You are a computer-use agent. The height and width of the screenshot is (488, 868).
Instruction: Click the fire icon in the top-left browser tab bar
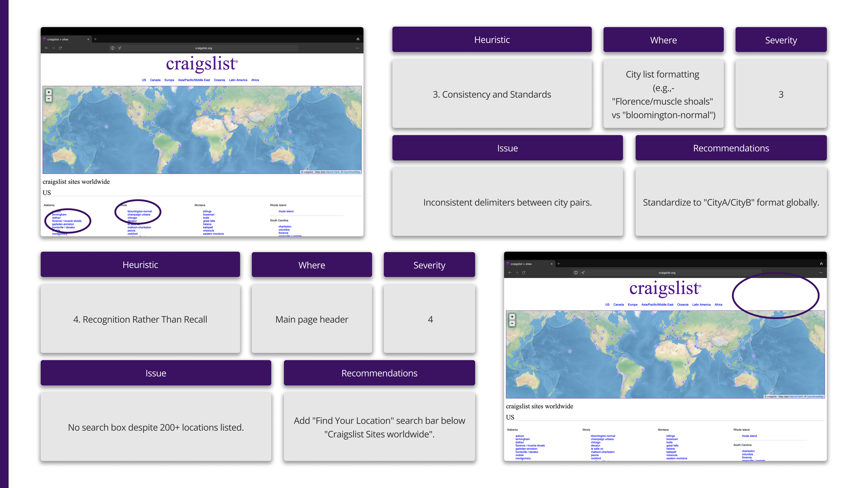(358, 39)
